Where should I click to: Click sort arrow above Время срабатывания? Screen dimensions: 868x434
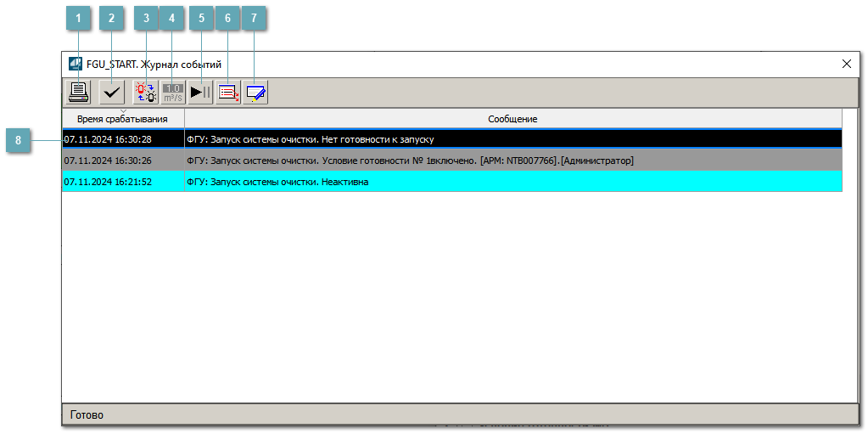coord(123,111)
